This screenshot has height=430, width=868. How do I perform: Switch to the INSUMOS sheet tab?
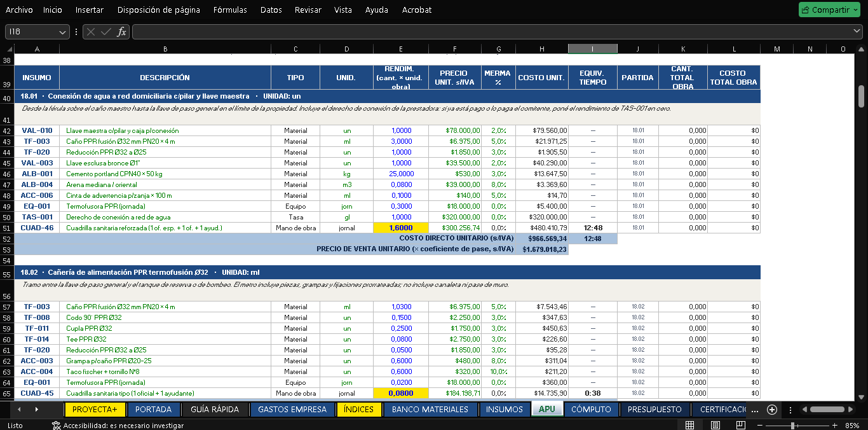[x=505, y=410]
